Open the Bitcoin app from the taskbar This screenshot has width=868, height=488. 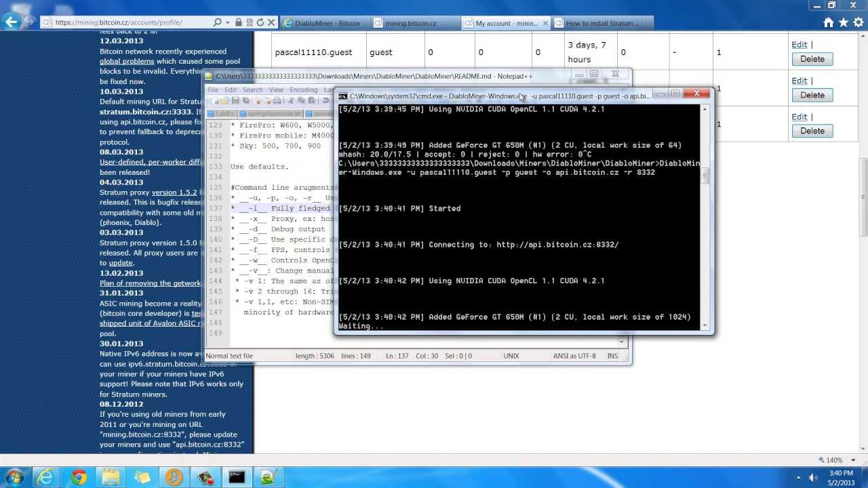[x=174, y=477]
